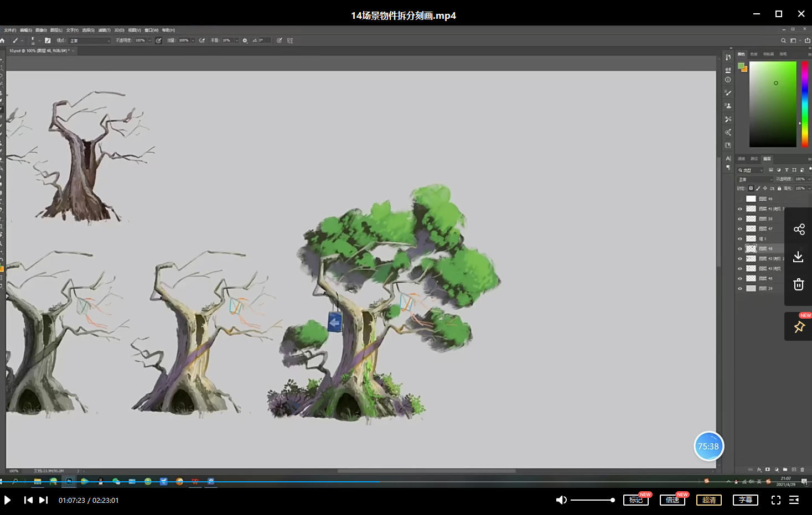Open the 窗口(W) menu
This screenshot has width=812, height=515.
(151, 30)
